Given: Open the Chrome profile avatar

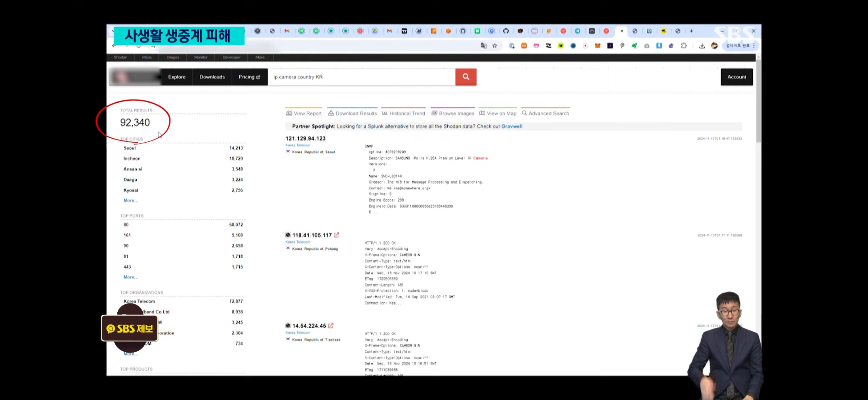Looking at the screenshot, I should click(x=714, y=46).
